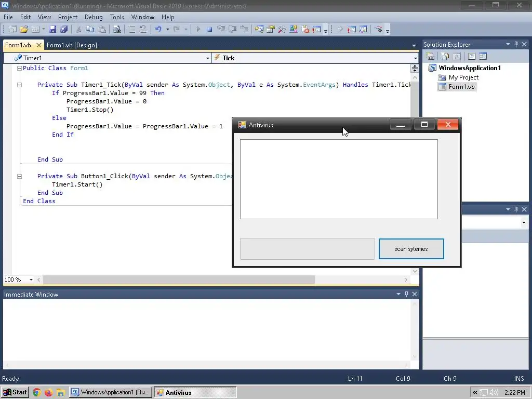Open the Windows Start button

click(15, 392)
